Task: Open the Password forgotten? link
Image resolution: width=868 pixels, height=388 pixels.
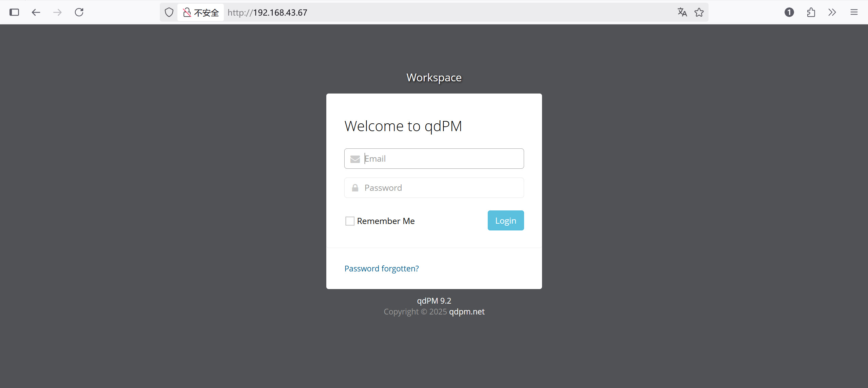Action: point(382,268)
